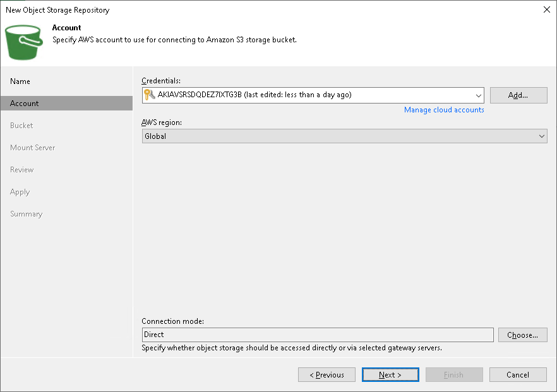The image size is (557, 392).
Task: Expand the Credentials combo box arrow
Action: coord(478,95)
